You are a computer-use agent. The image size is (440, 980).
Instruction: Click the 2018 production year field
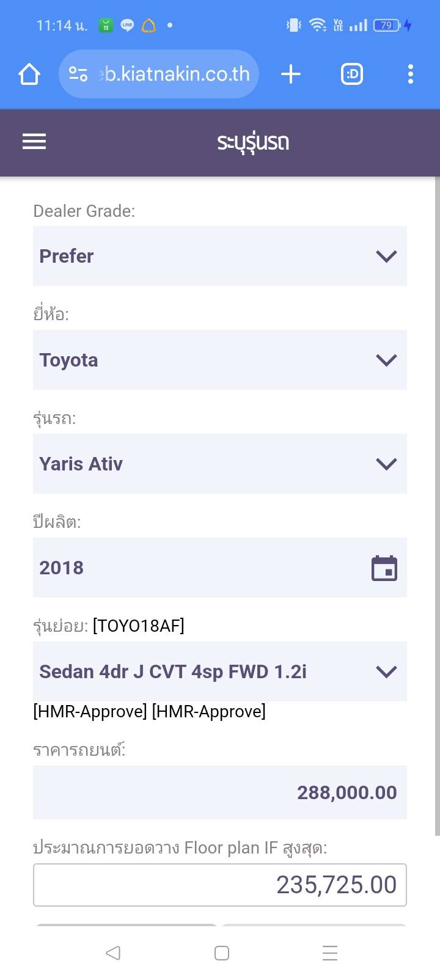click(196, 568)
